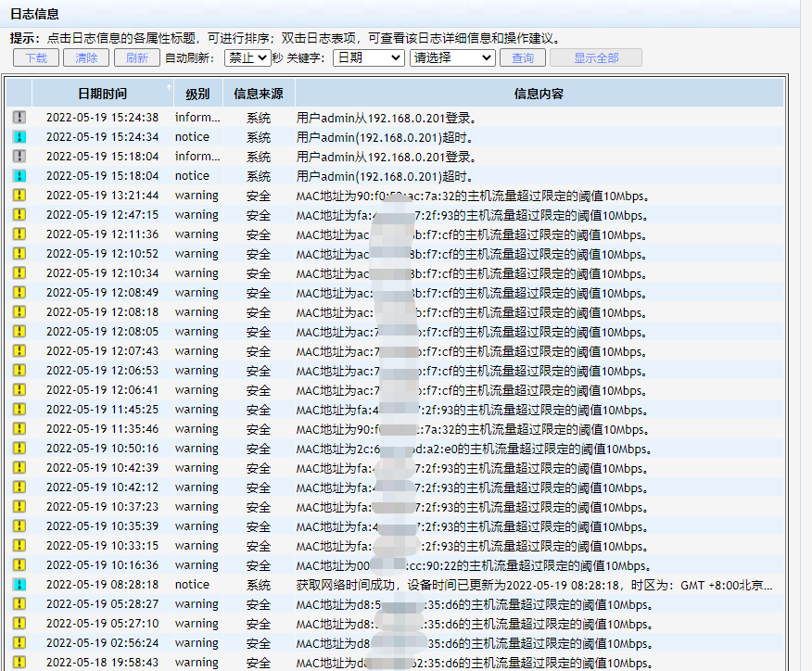
Task: Click the warning icon of the 11:45:25 row
Action: point(19,410)
